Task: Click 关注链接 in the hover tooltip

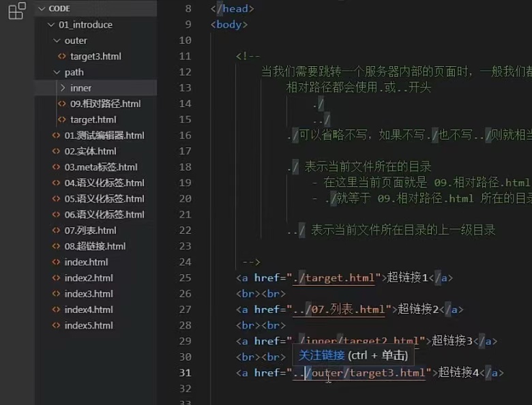Action: (322, 355)
